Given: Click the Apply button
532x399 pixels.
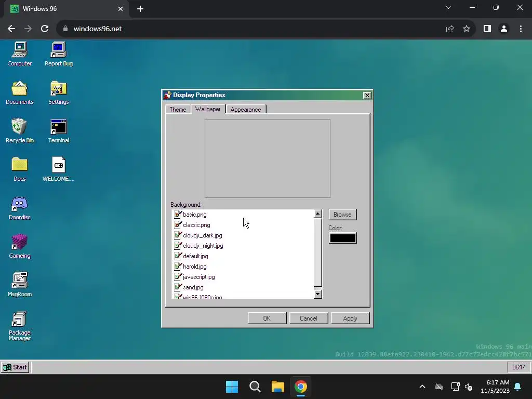Looking at the screenshot, I should click(x=350, y=318).
